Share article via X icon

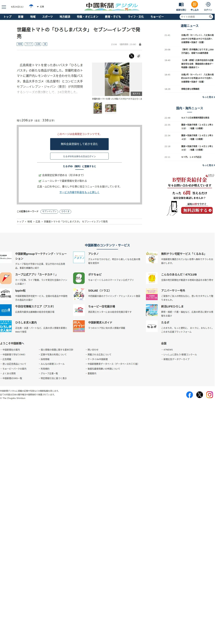click(132, 56)
